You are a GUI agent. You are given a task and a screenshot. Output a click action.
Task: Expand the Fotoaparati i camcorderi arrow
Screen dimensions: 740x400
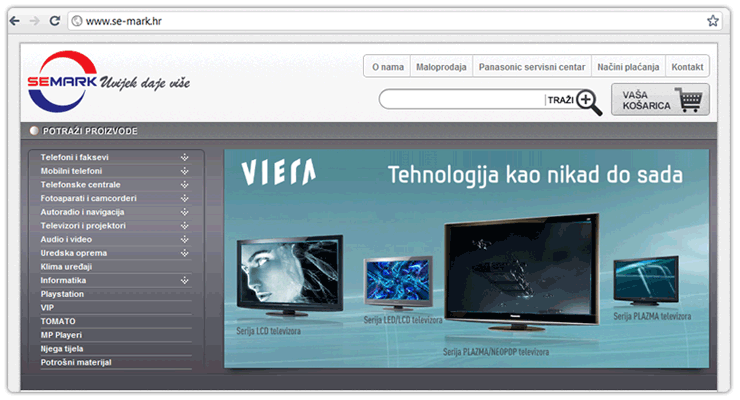[x=185, y=198]
